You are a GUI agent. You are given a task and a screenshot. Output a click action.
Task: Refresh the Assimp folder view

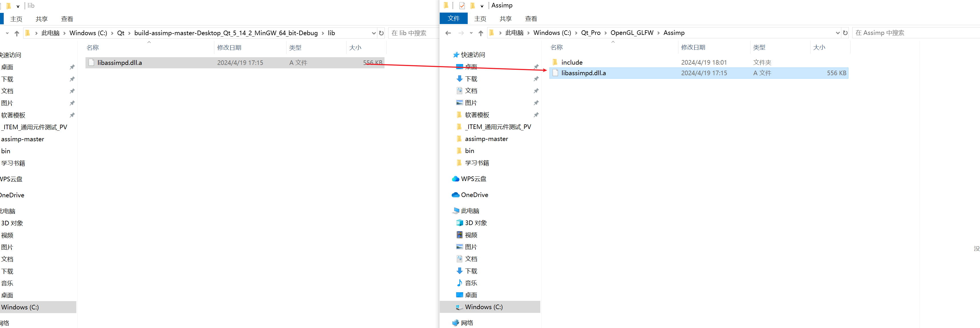[x=845, y=33]
